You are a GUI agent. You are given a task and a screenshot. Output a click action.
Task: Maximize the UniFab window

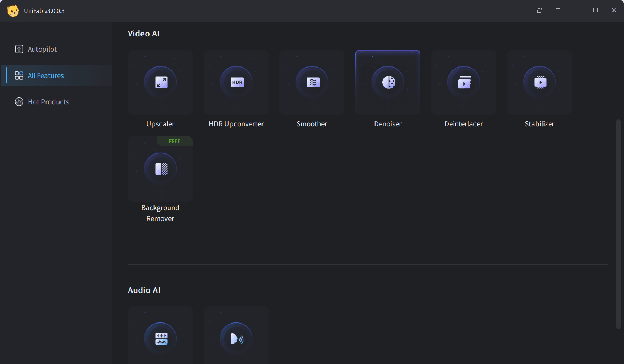[x=595, y=10]
